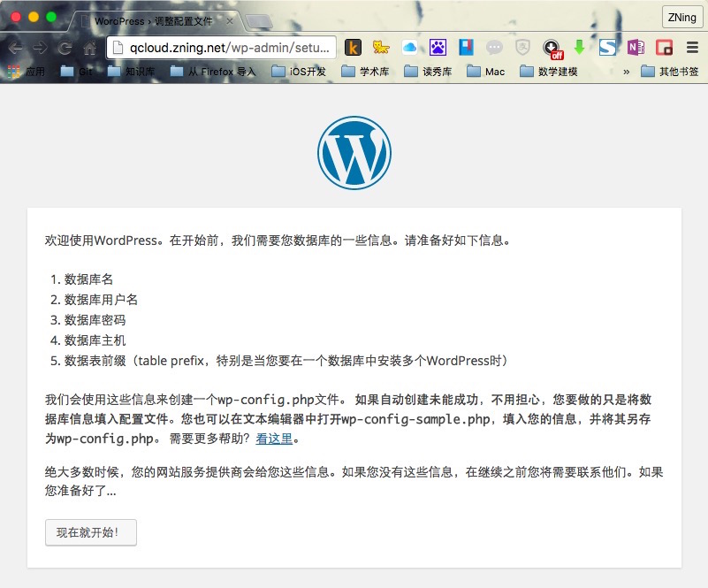Toggle the download extension marked off
This screenshot has height=588, width=708.
(x=552, y=49)
